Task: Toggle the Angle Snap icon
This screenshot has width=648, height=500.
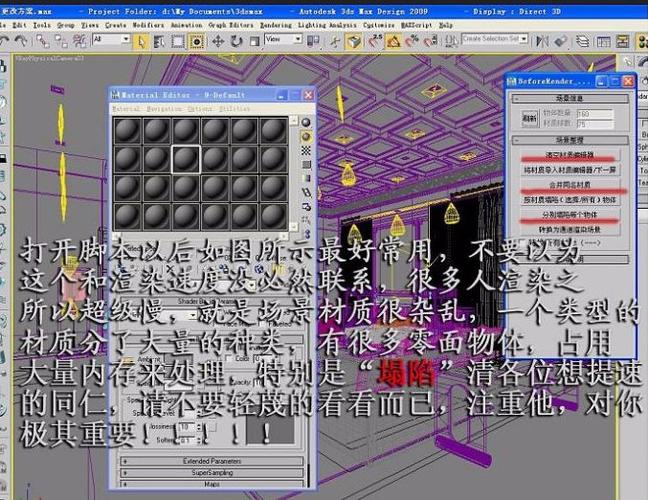Action: [393, 41]
